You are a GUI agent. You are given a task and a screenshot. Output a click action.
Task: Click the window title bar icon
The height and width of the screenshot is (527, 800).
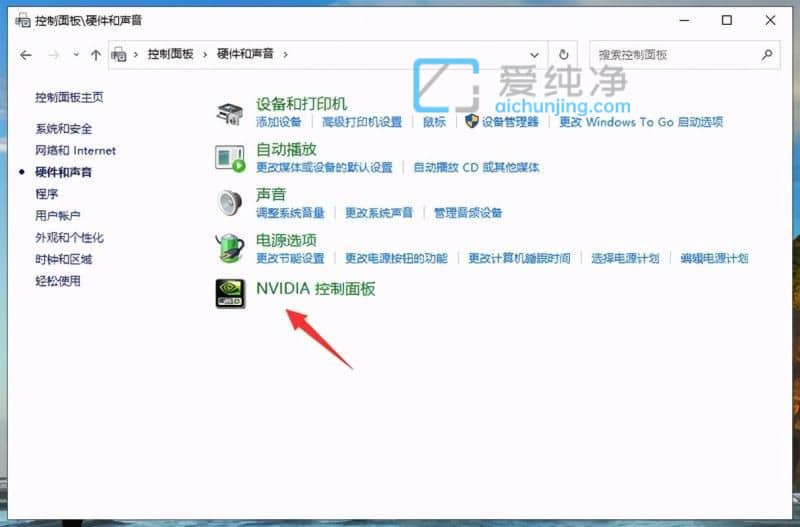click(x=23, y=20)
